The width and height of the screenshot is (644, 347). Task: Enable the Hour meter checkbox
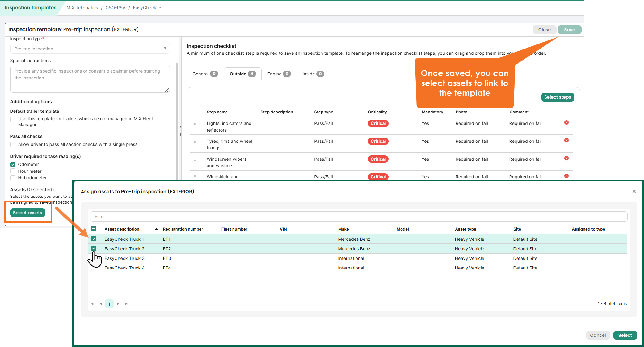pos(13,171)
